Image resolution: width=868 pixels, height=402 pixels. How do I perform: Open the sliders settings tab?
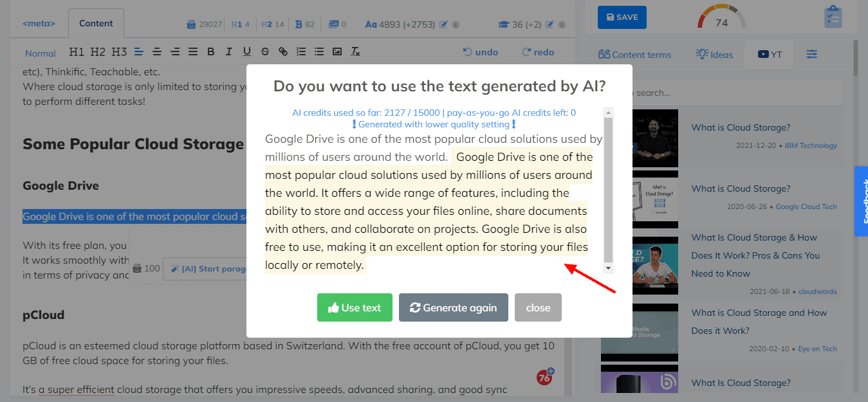(812, 54)
